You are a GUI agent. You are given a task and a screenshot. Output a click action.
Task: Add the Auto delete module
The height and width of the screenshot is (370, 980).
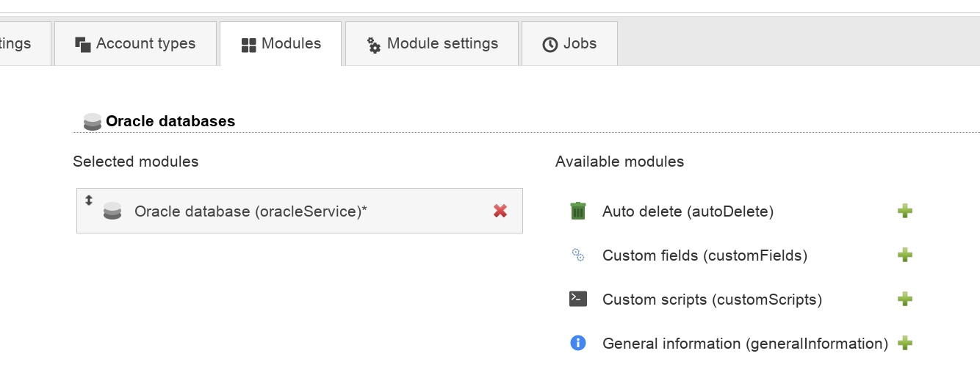point(905,211)
